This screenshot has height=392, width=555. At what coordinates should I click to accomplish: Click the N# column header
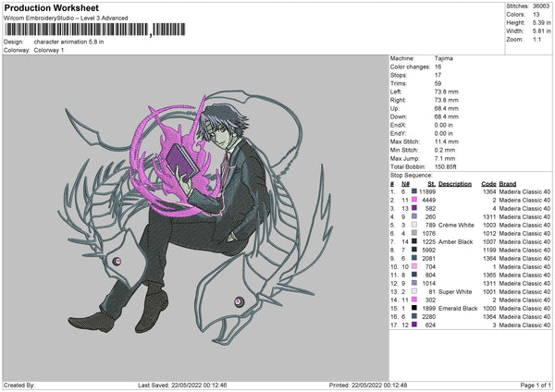tap(405, 184)
